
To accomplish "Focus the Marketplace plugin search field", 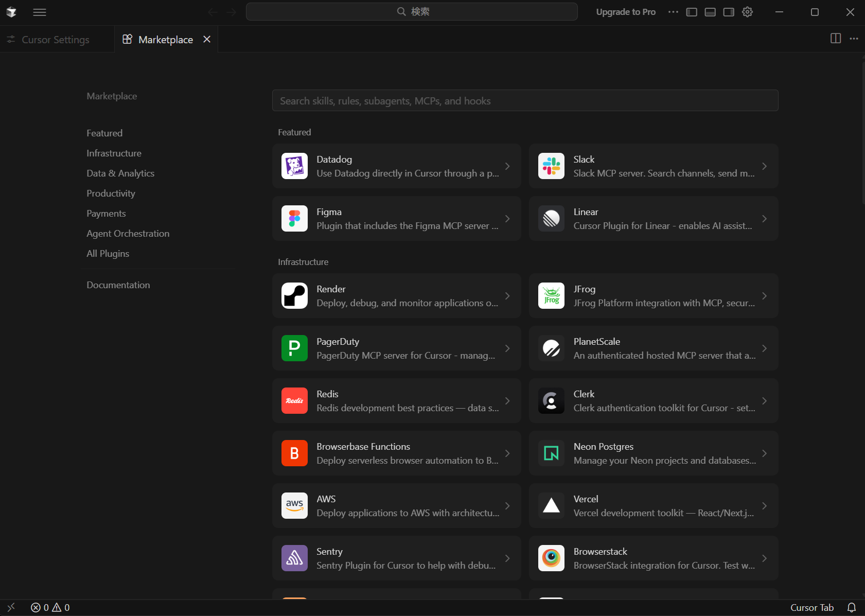I will (525, 101).
